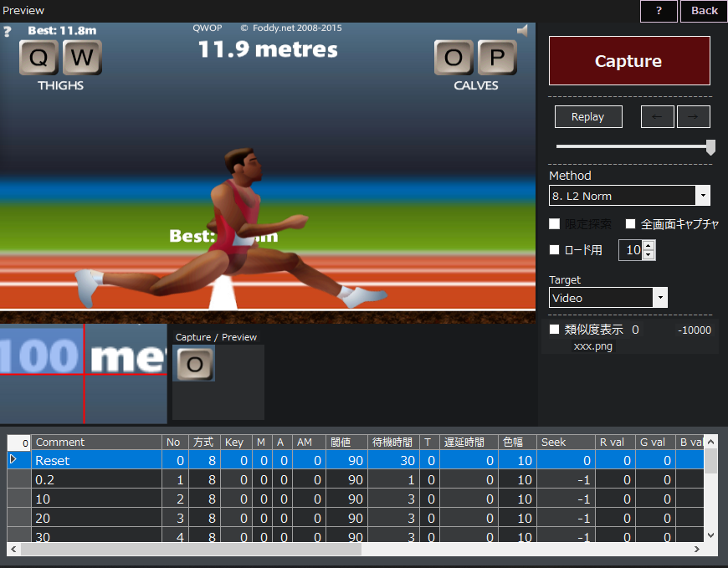
Task: Toggle the ロード用 checkbox
Action: pos(554,250)
